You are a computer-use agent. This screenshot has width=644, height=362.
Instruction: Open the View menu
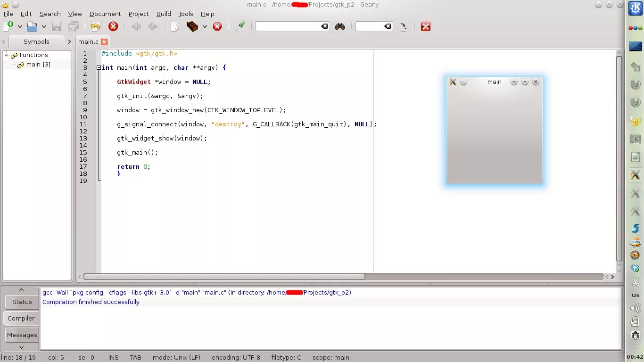75,14
